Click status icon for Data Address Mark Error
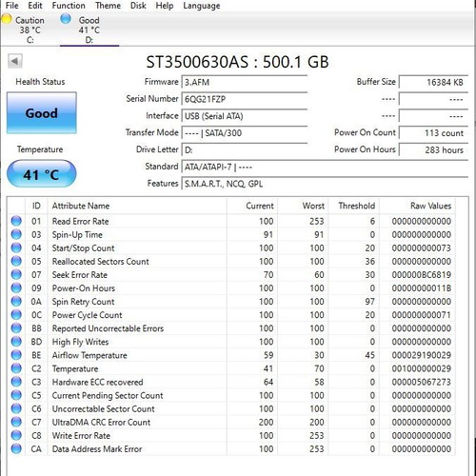 coord(16,448)
